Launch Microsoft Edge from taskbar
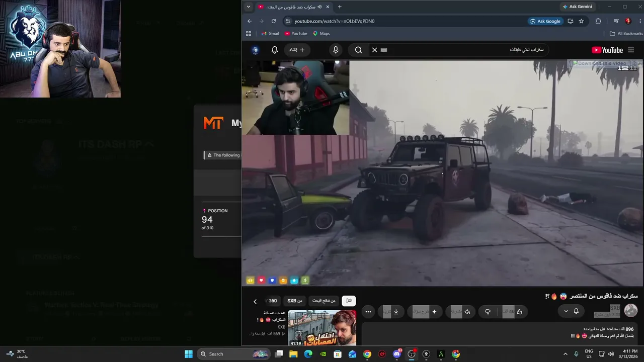Viewport: 644px width, 362px height. coord(308,354)
